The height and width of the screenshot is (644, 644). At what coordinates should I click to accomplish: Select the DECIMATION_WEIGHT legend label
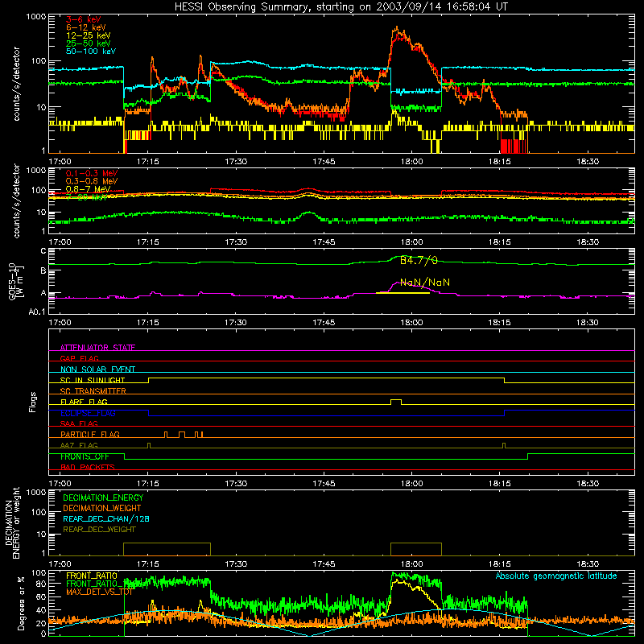click(102, 508)
